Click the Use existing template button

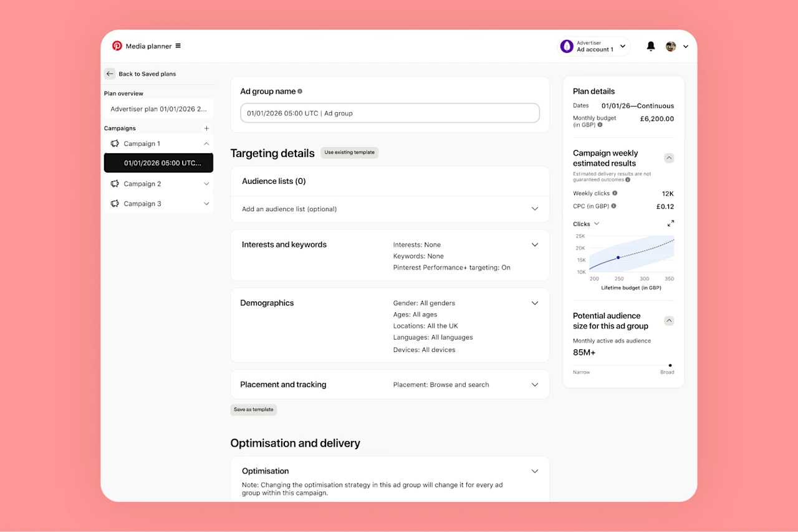tap(349, 152)
